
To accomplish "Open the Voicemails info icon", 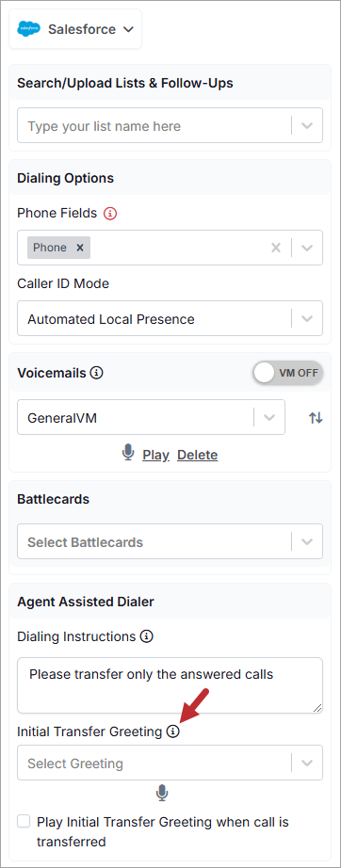I will pos(96,373).
